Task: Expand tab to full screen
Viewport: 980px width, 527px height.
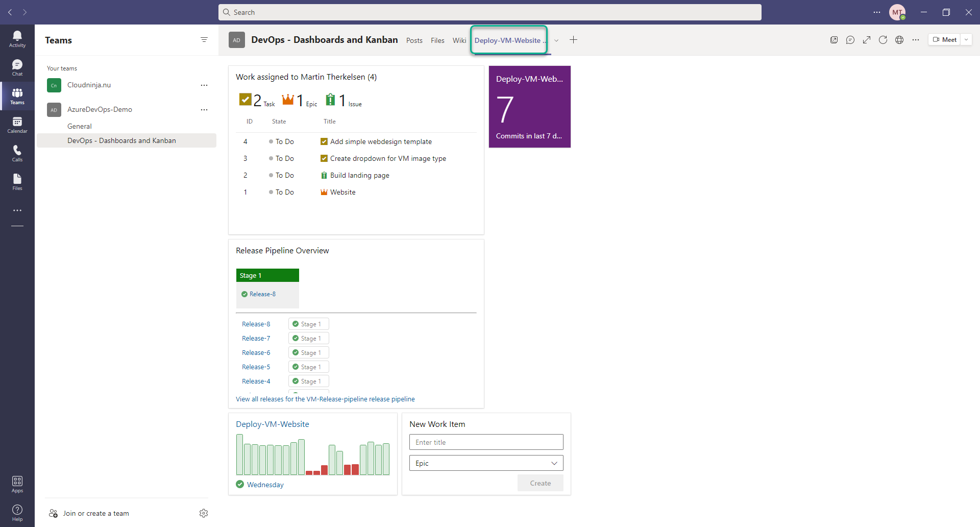Action: click(867, 40)
